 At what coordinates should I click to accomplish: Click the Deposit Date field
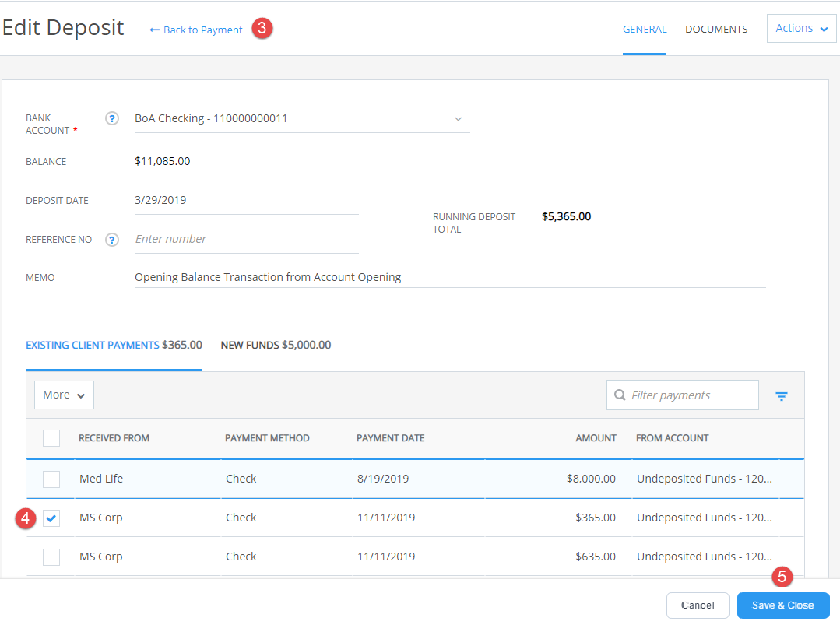(x=247, y=201)
